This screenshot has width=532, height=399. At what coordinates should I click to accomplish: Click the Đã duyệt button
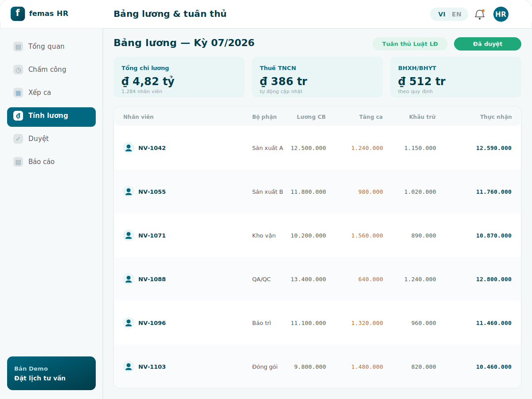pos(488,44)
